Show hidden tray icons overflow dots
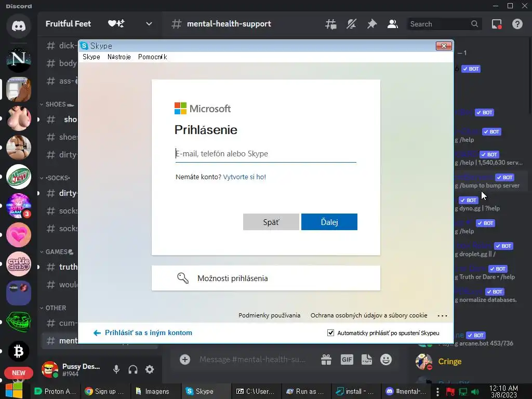The image size is (532, 399). (x=437, y=392)
